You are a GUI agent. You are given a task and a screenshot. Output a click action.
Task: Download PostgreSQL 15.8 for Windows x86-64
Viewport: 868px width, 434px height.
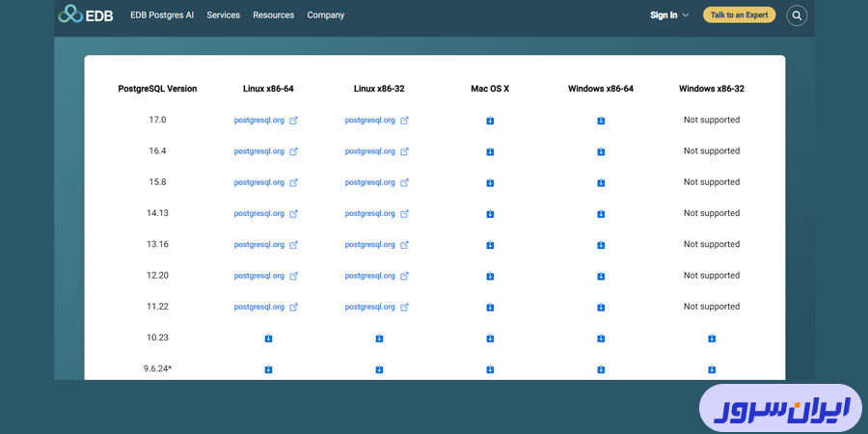coord(601,182)
